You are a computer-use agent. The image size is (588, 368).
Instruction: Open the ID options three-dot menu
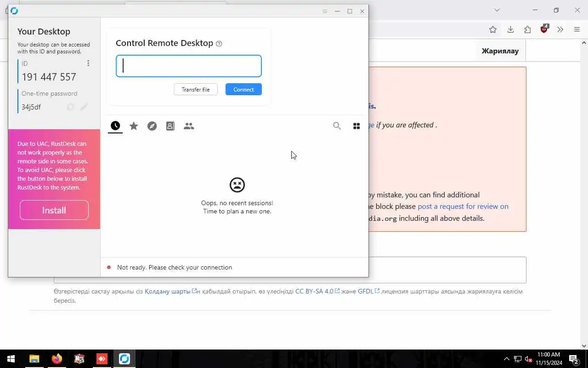point(88,63)
